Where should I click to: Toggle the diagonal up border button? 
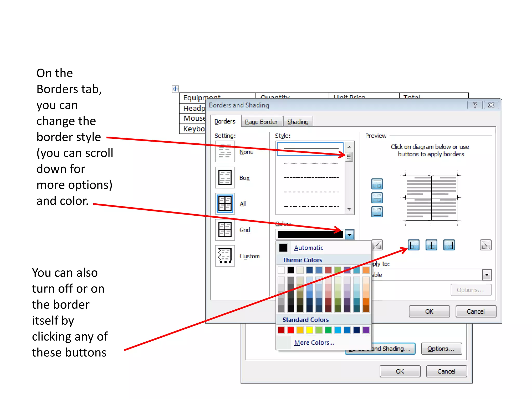[377, 245]
